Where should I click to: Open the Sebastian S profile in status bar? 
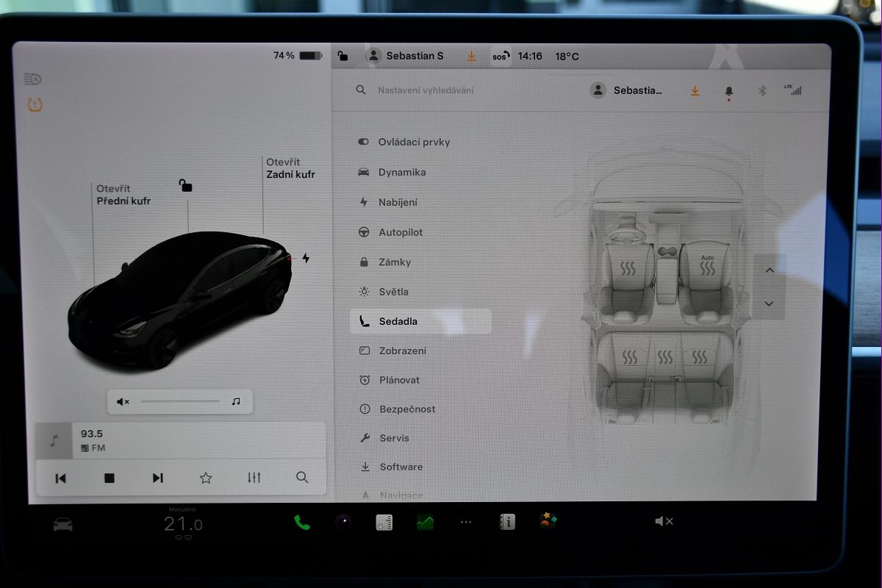coord(406,56)
